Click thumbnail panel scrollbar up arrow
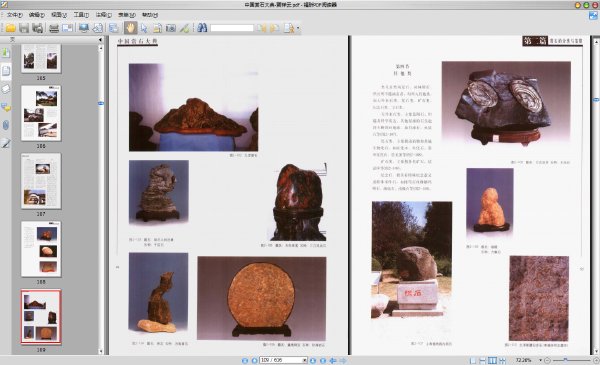 click(101, 48)
